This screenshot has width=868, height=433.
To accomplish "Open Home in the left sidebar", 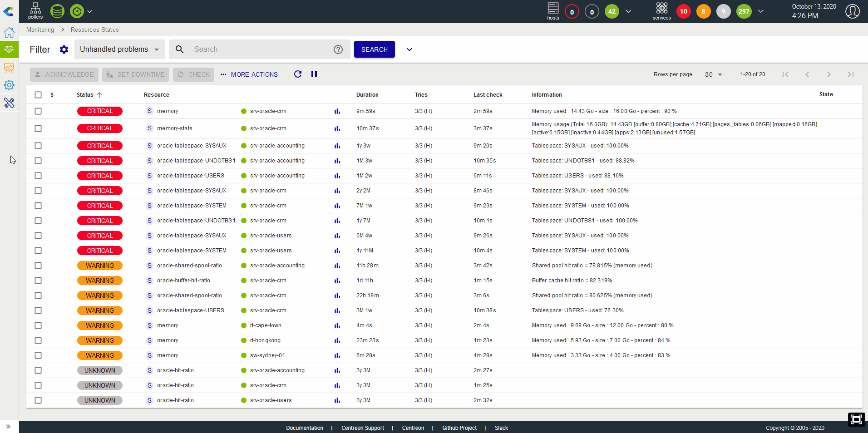I will (9, 33).
